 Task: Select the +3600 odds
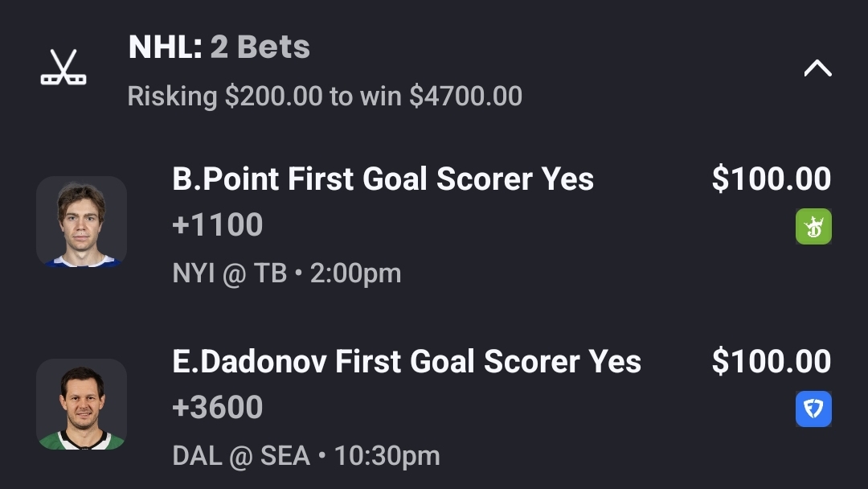[x=217, y=408]
